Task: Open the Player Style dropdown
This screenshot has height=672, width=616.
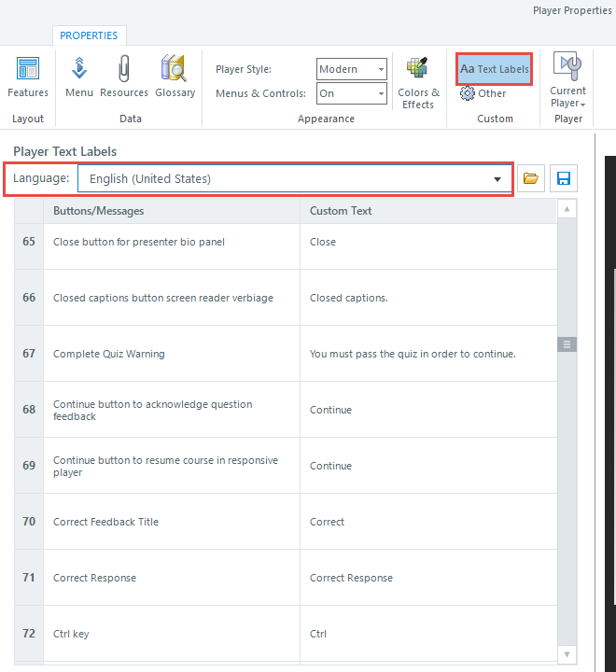Action: tap(352, 69)
